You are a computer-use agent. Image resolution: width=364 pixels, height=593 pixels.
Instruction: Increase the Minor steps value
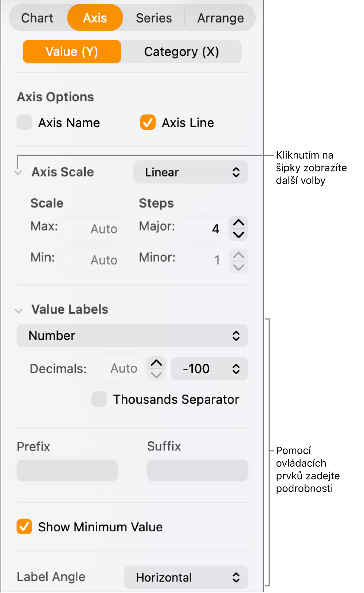(x=238, y=255)
